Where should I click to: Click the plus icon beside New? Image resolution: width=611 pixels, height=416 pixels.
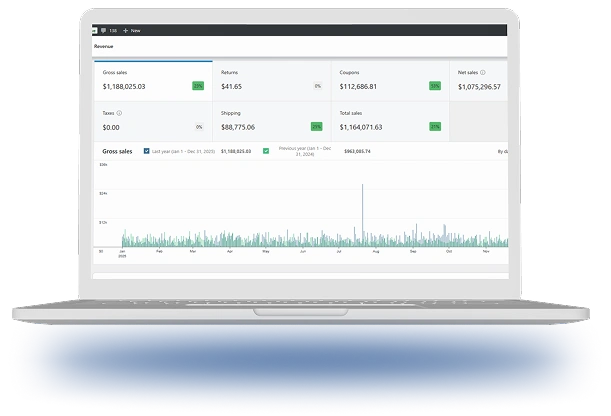(x=125, y=31)
